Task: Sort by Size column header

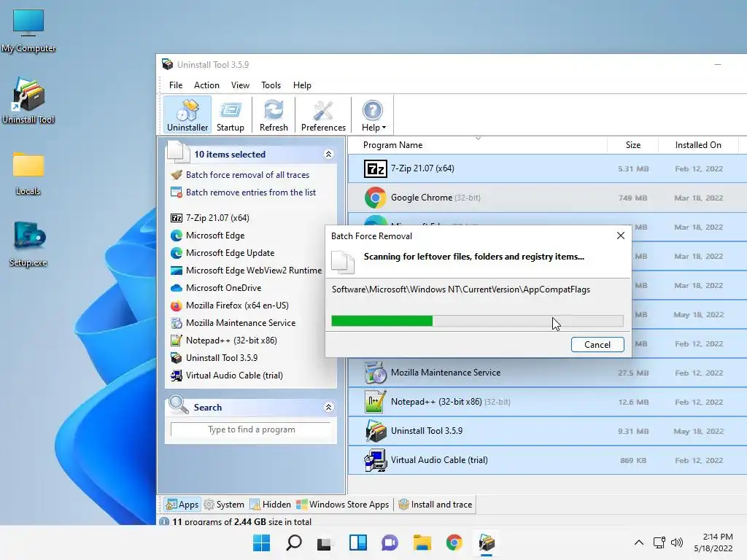Action: pyautogui.click(x=632, y=145)
